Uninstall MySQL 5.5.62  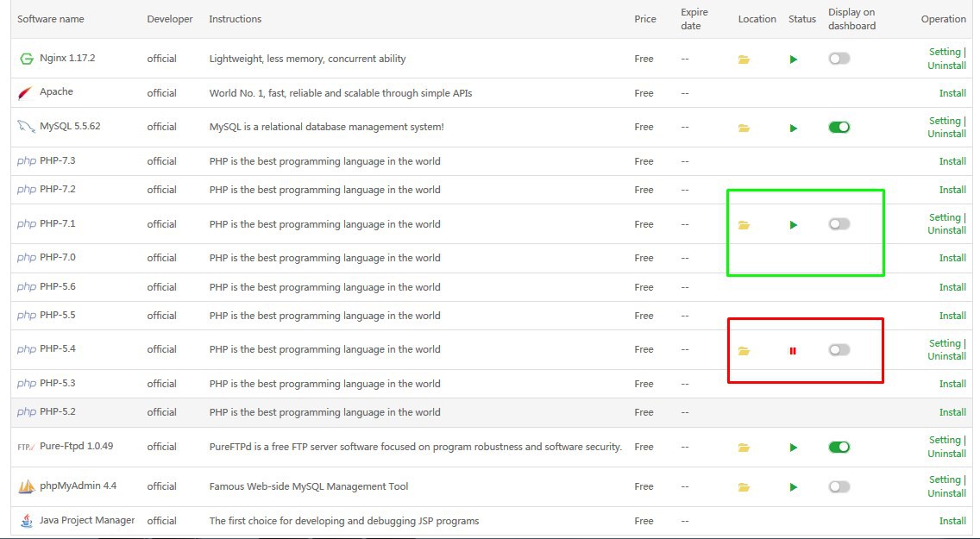(947, 134)
